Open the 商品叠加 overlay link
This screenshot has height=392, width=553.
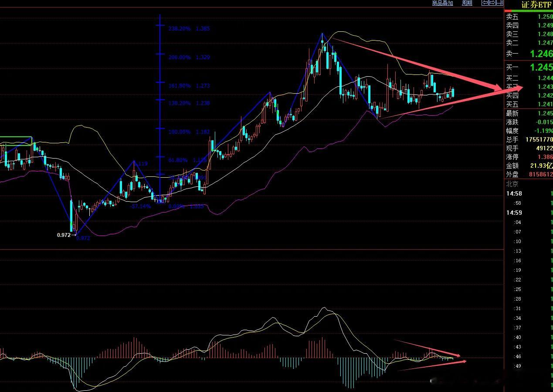pyautogui.click(x=443, y=3)
